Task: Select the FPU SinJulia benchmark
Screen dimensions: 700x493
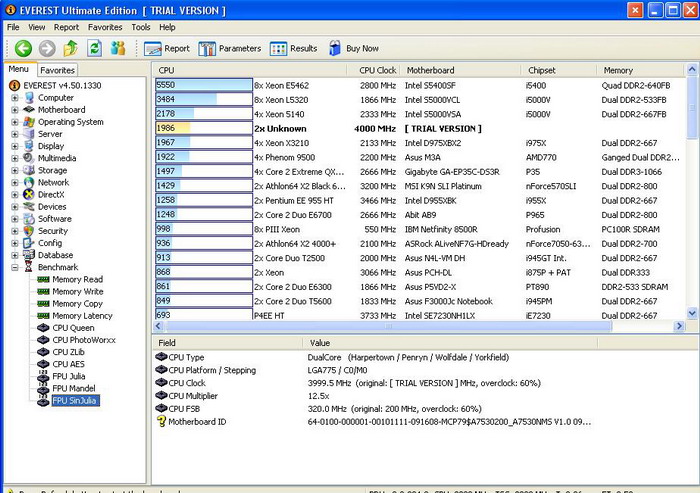Action: tap(74, 401)
